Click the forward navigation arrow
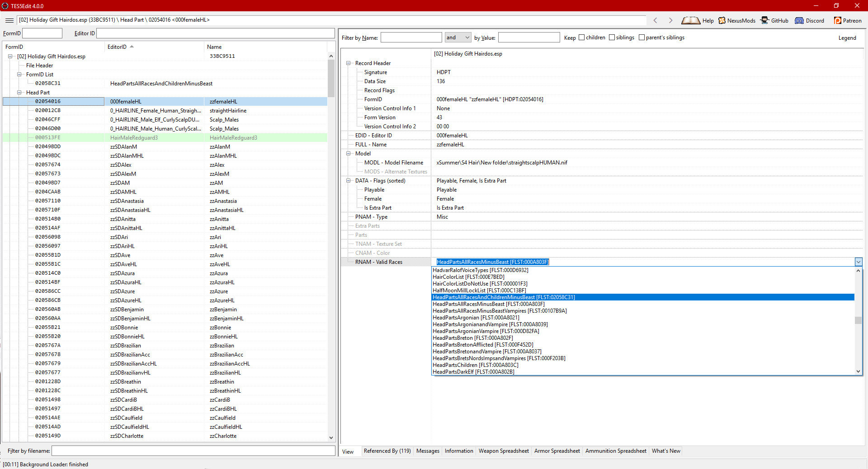868x469 pixels. [x=670, y=20]
